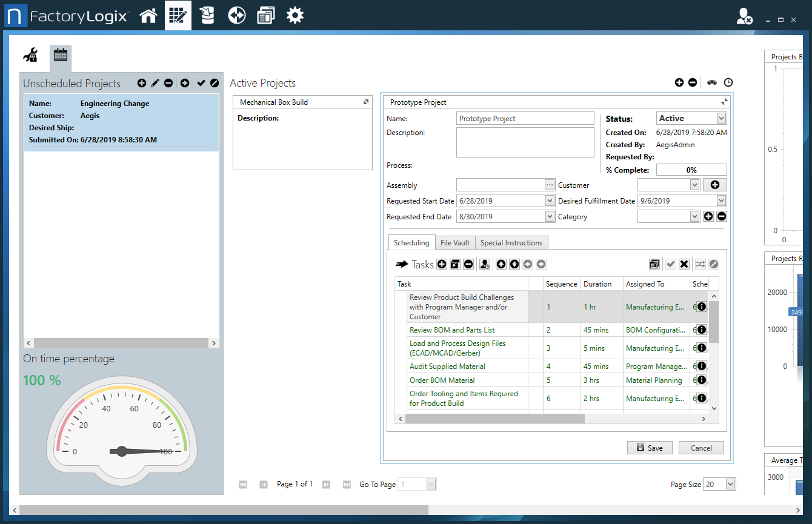Move a task up with the up arrow icon
This screenshot has width=812, height=524.
tap(500, 264)
